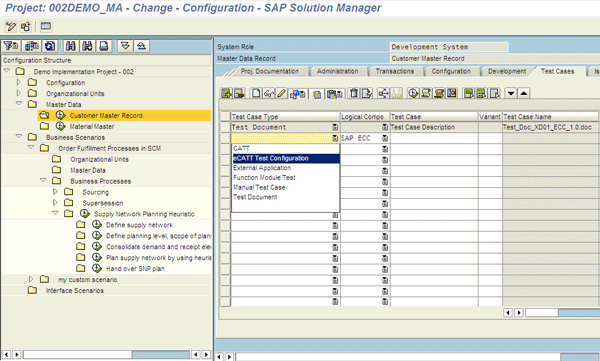Click the printer icon in tree toolbar

[x=103, y=46]
